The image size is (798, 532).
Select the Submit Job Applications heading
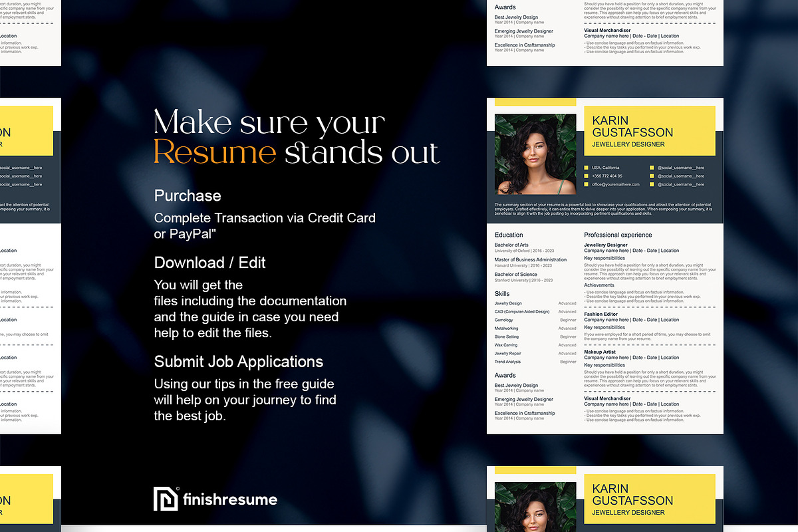tap(239, 362)
